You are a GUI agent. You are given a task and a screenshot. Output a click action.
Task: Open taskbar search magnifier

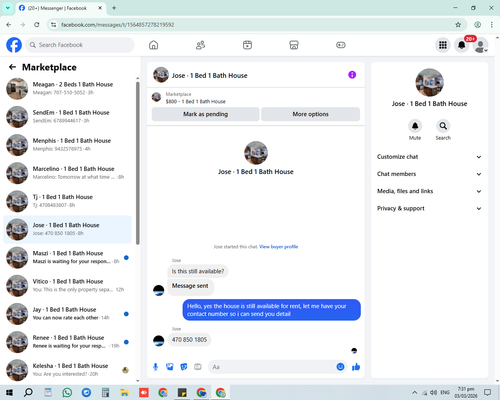pos(28,393)
